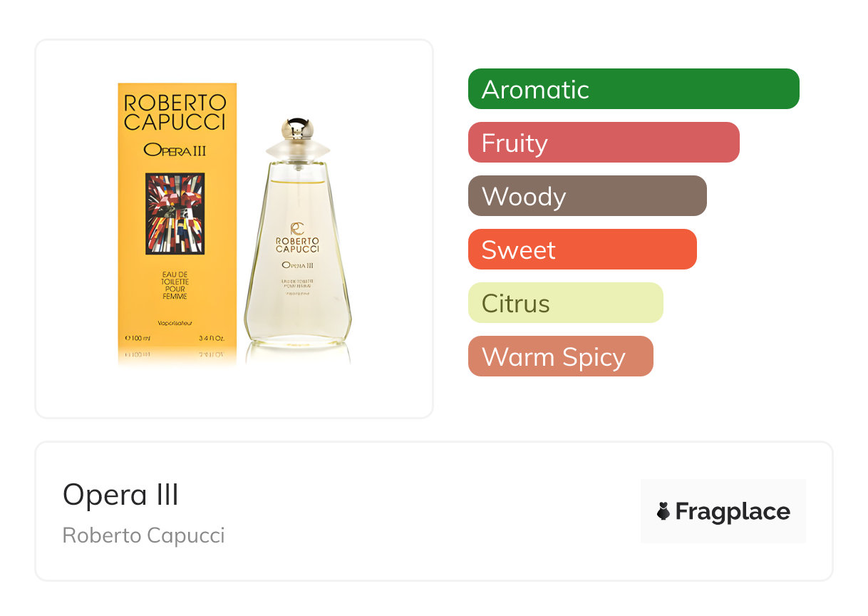
Task: Select the orange Sweet accord bar
Action: (x=582, y=250)
